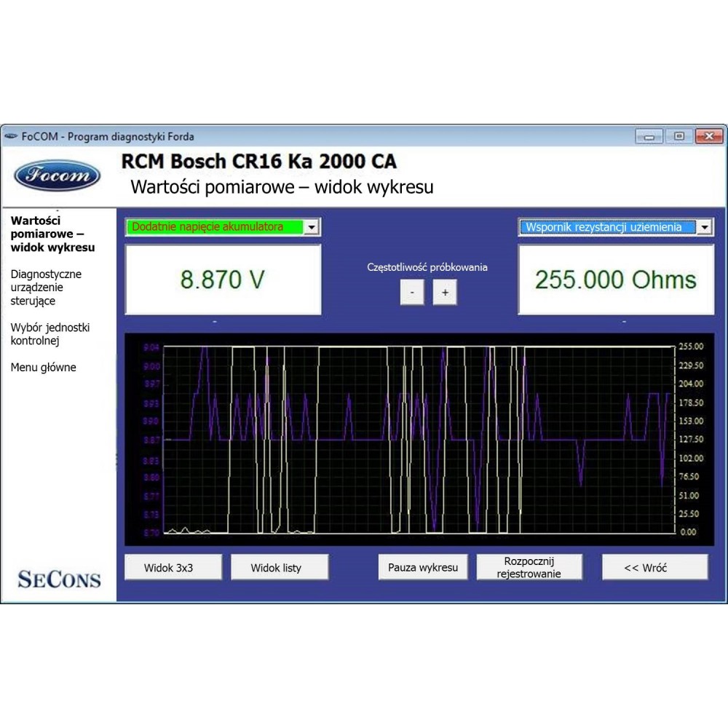Click the '<< Wróć' back button

[x=654, y=567]
